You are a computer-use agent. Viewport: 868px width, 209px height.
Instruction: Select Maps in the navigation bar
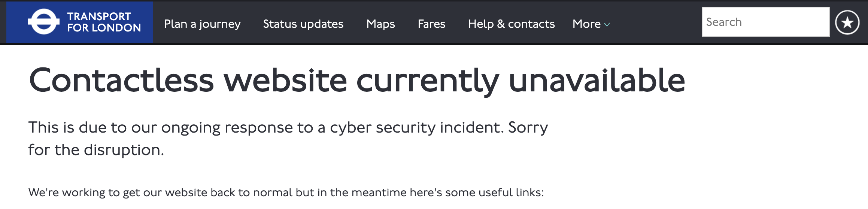click(380, 24)
